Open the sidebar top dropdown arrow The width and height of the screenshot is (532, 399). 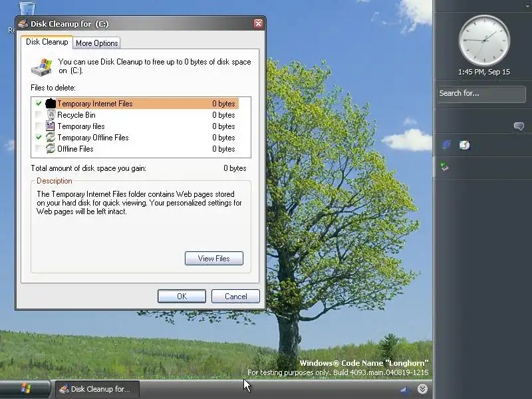tap(527, 5)
